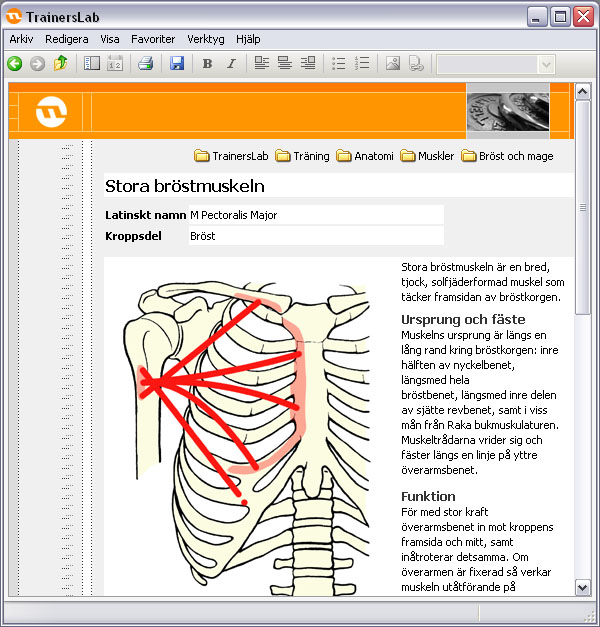Click the Up one level icon

[61, 64]
